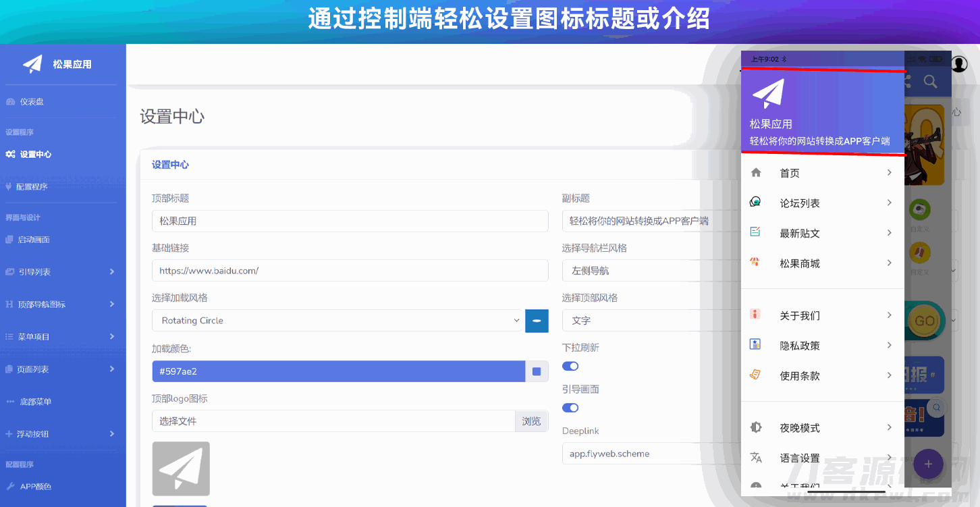Open 仪表盘 in the sidebar
Viewport: 980px width, 507px height.
pos(32,102)
